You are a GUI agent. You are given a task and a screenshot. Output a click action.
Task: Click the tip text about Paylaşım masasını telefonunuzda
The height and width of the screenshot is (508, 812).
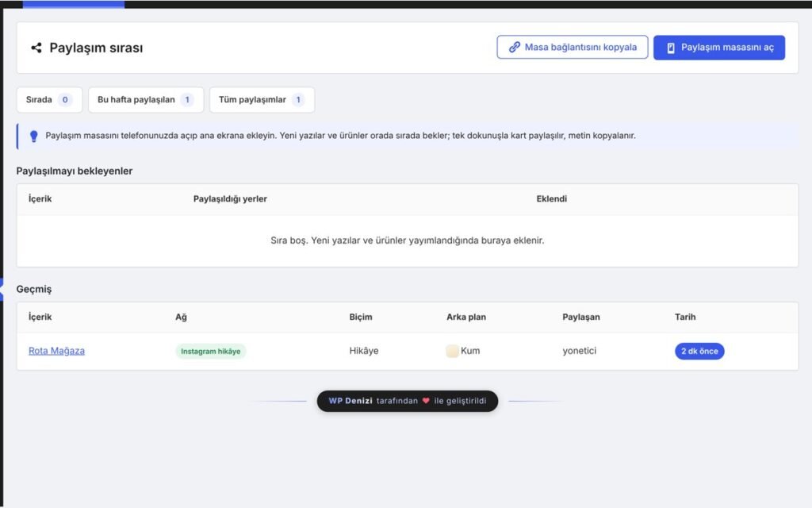point(340,136)
